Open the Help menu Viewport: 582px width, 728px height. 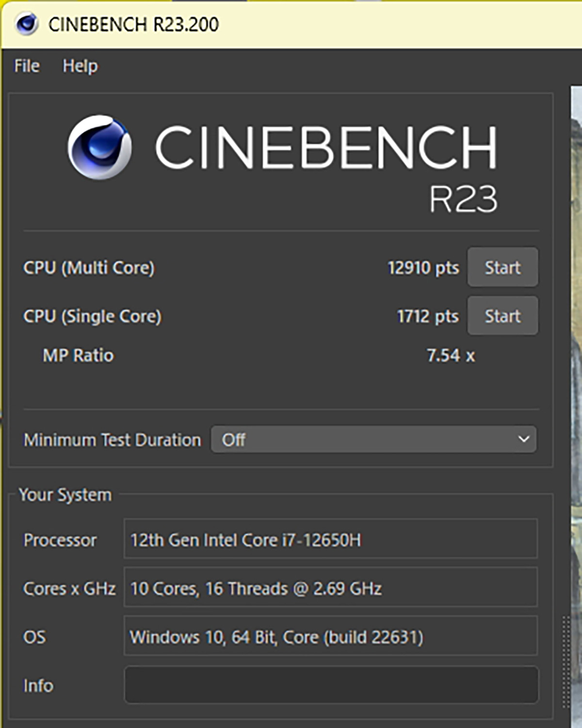click(x=80, y=66)
